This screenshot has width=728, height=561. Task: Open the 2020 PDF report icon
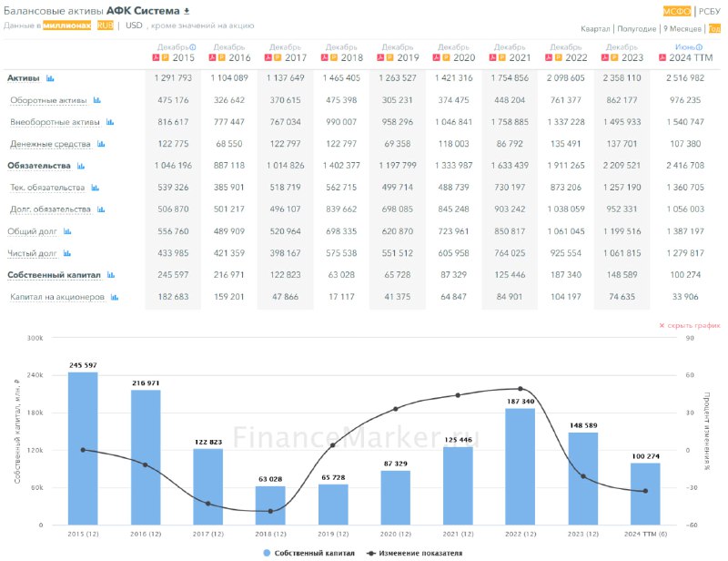tap(437, 57)
